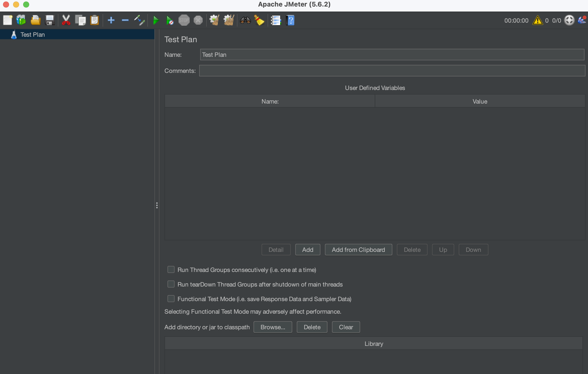Check Run tearDown Thread Groups option

[x=171, y=284]
